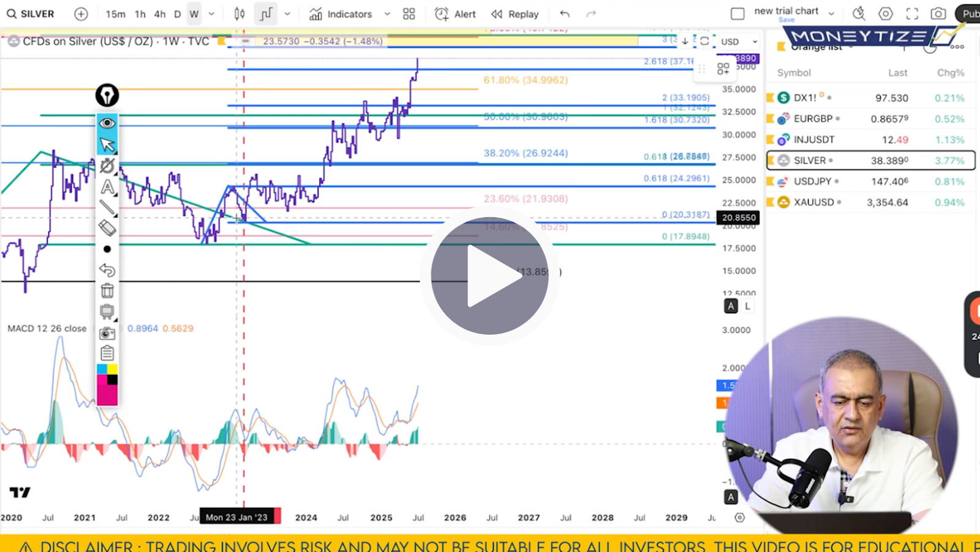
Task: Pick the cyan color swatch
Action: point(102,369)
